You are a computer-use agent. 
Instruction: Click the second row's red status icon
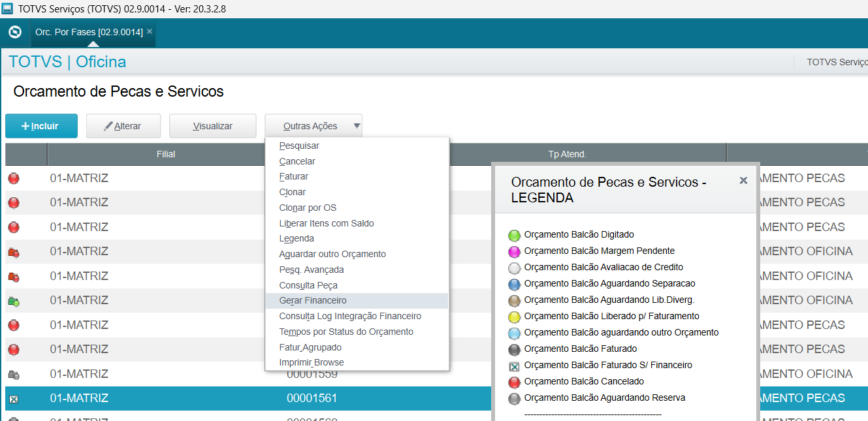click(x=14, y=202)
